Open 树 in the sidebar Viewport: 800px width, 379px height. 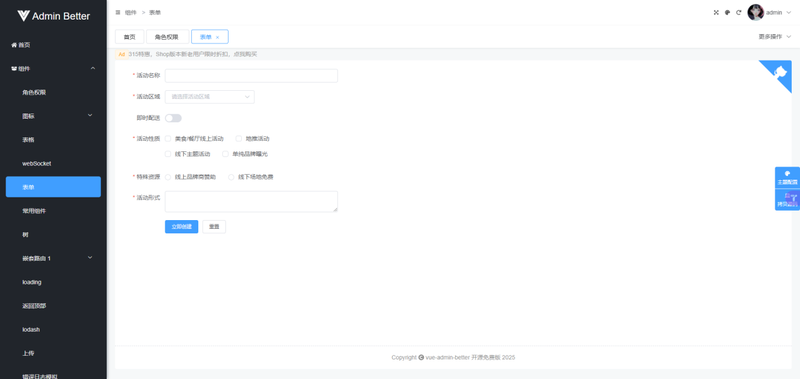[53, 235]
